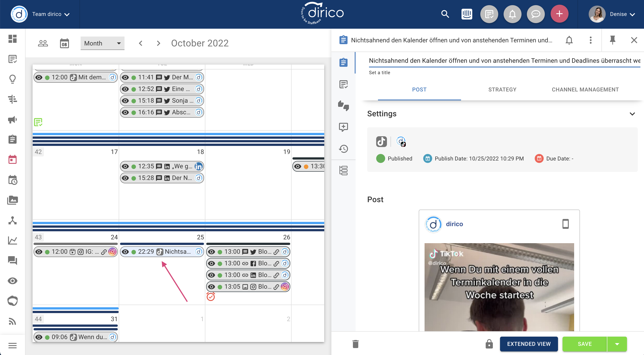The height and width of the screenshot is (355, 644).
Task: Open the megaphone campaigns icon in sidebar
Action: pyautogui.click(x=13, y=120)
